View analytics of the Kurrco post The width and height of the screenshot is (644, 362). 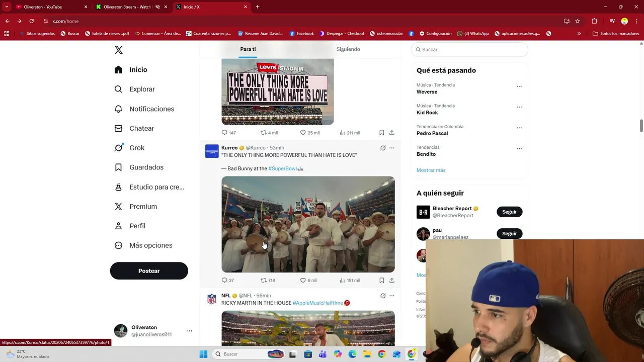(350, 280)
